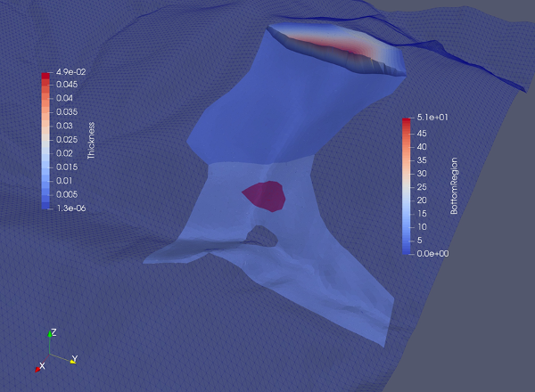Click the '4.9e-02' maximum thickness label
535x392 pixels.
70,72
